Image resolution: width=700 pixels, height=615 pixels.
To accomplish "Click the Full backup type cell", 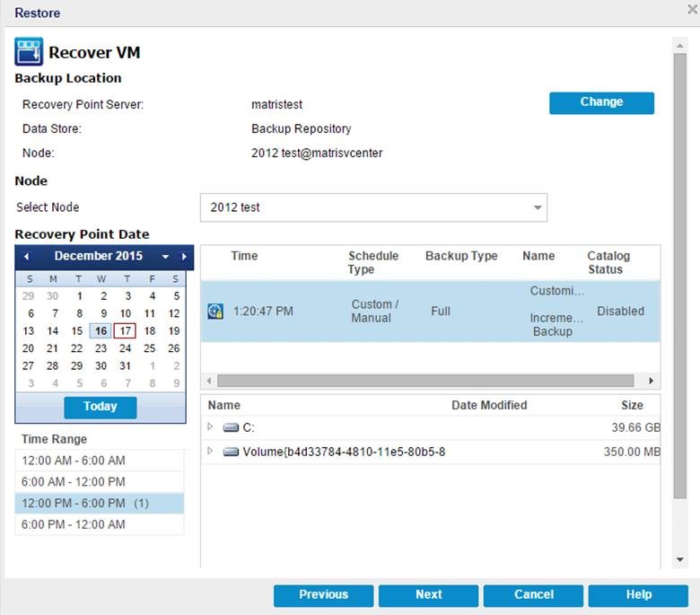I will [441, 312].
